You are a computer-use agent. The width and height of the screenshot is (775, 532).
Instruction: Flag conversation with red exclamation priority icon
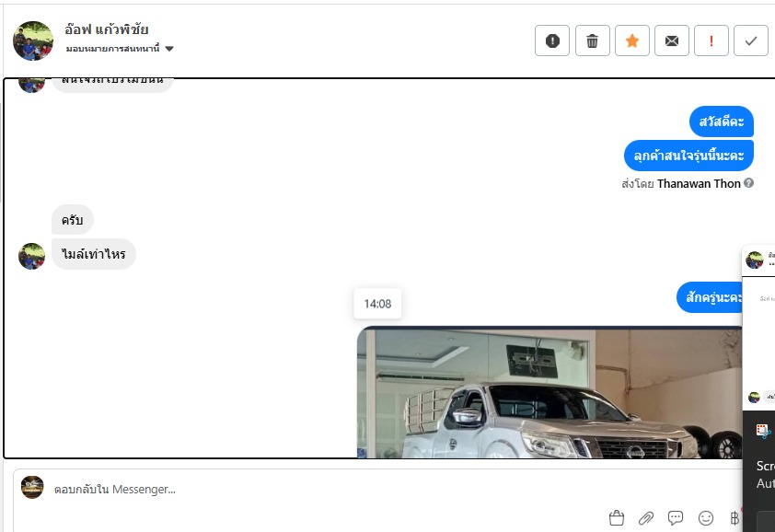(711, 40)
